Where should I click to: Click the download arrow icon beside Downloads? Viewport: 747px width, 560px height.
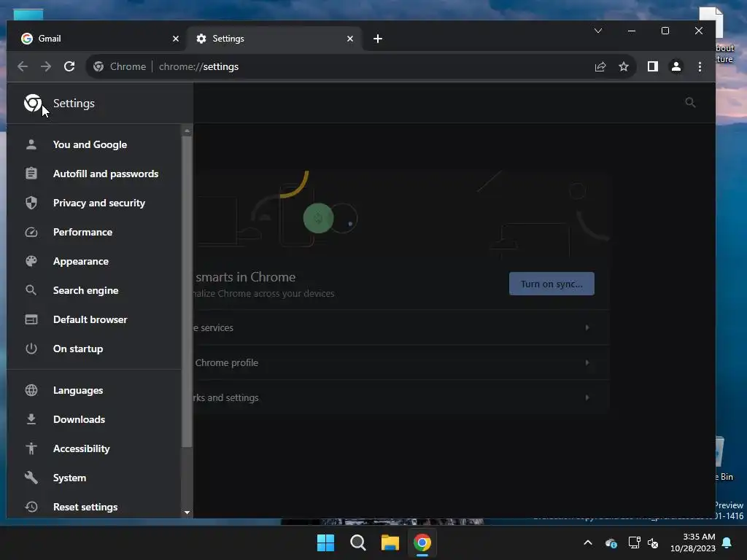coord(31,419)
